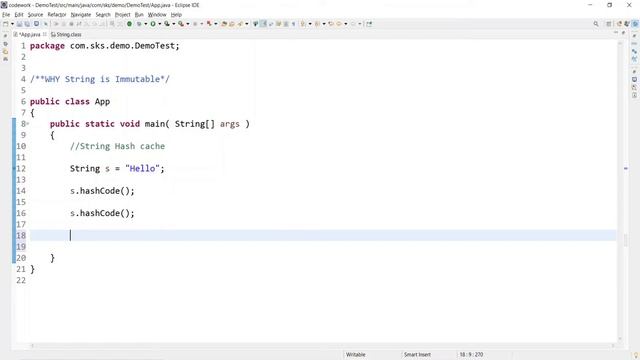This screenshot has width=640, height=360.
Task: Open the Help menu
Action: pos(176,14)
